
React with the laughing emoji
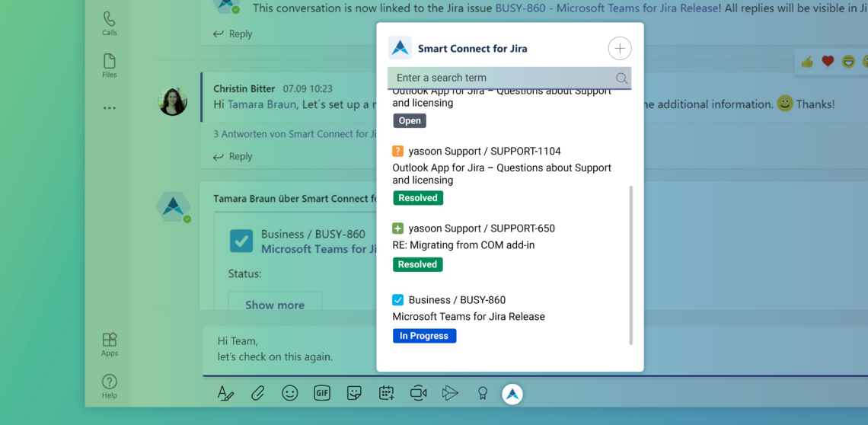coord(849,62)
